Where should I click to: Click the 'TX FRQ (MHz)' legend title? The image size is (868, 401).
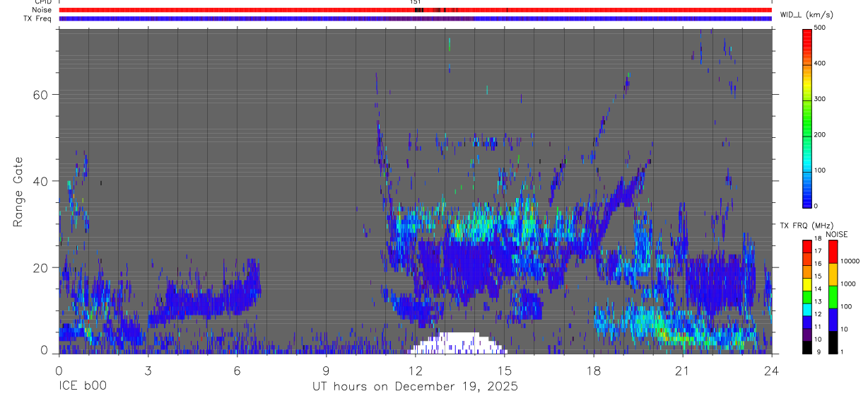805,226
